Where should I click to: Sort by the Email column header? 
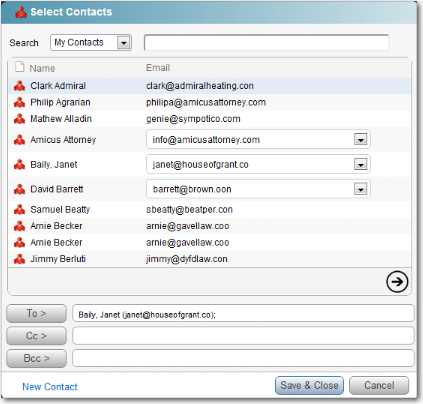click(x=158, y=68)
